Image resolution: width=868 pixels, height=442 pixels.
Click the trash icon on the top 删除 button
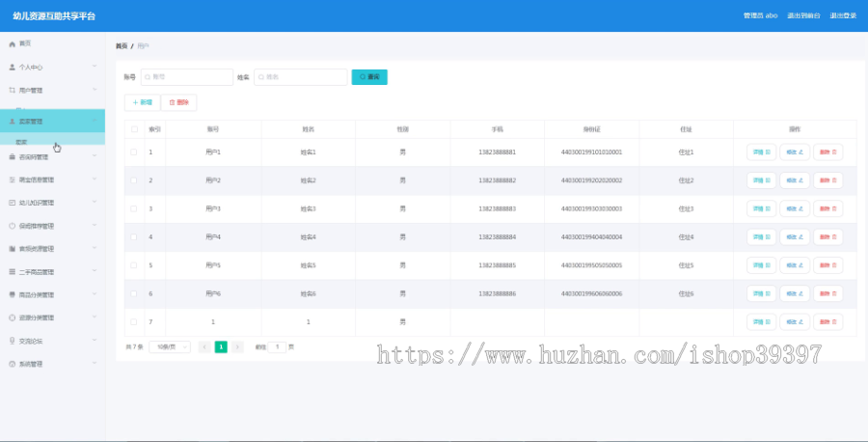172,102
